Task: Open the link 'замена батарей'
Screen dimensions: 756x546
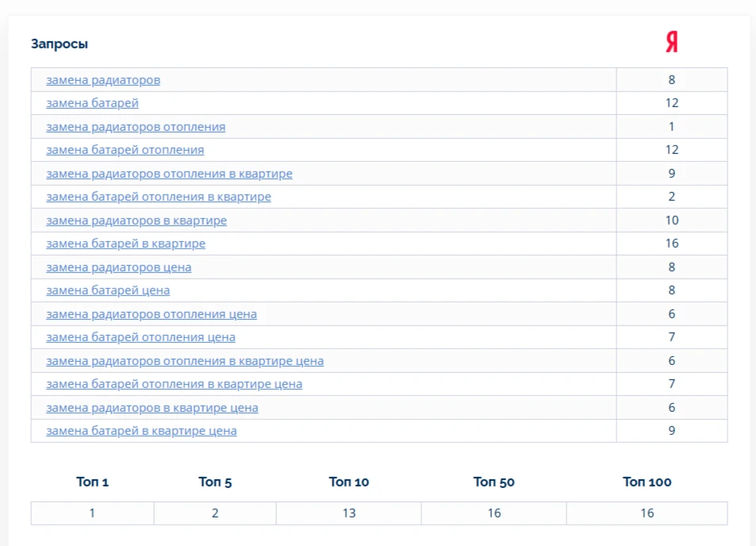Action: coord(92,103)
